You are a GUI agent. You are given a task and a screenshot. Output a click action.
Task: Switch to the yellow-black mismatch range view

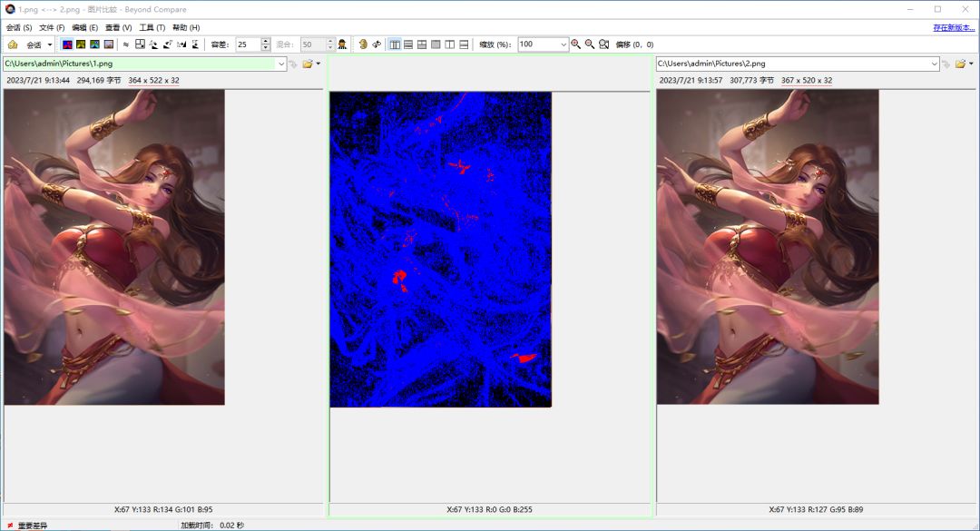82,44
